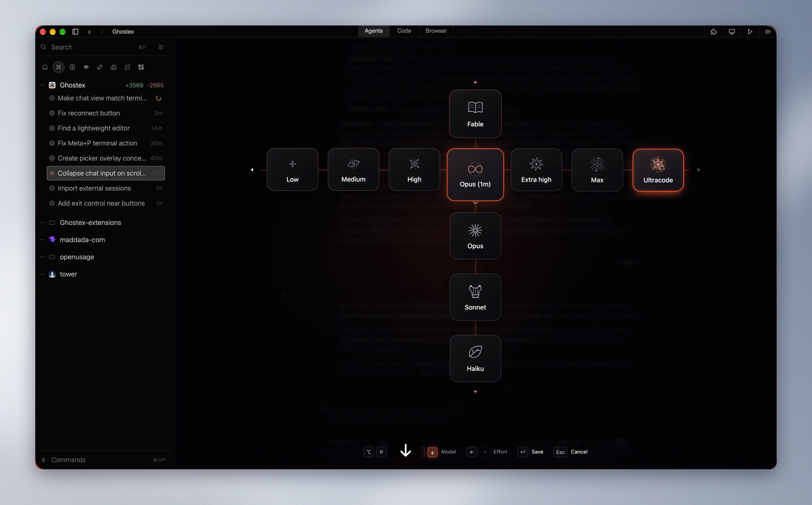The height and width of the screenshot is (505, 812).
Task: Collapse the Ghostex project tree
Action: tap(43, 85)
